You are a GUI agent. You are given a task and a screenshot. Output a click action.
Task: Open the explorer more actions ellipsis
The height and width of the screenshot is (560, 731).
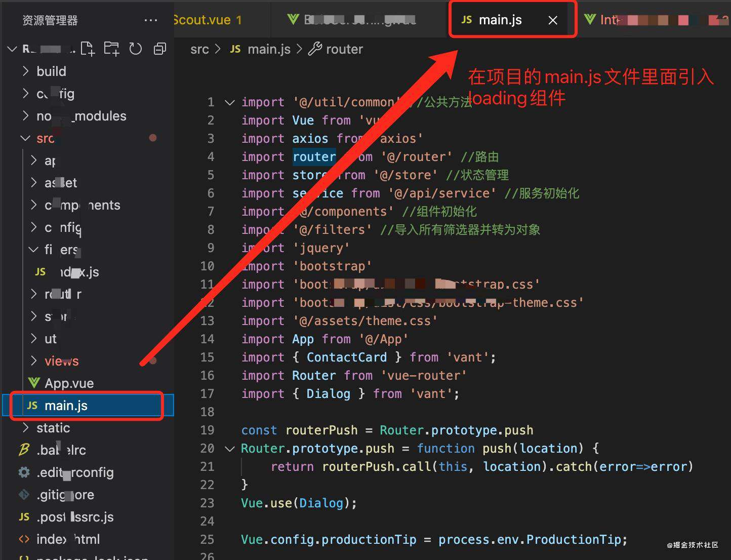point(151,20)
